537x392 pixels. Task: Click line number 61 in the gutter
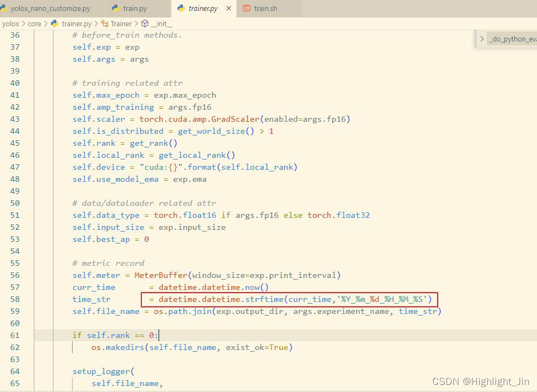15,335
